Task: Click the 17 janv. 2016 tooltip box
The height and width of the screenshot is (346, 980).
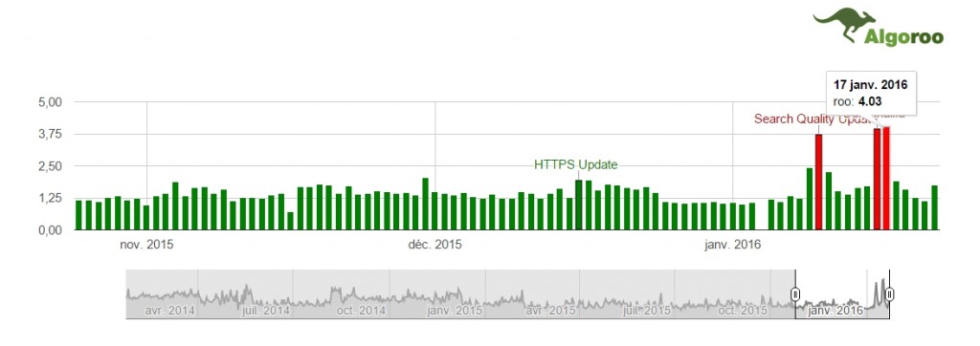Action: click(x=871, y=94)
